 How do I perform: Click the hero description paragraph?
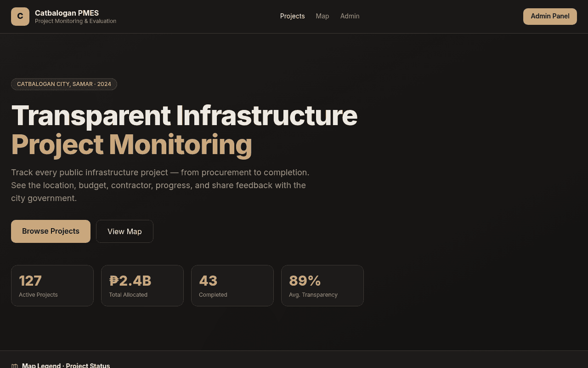tap(160, 185)
